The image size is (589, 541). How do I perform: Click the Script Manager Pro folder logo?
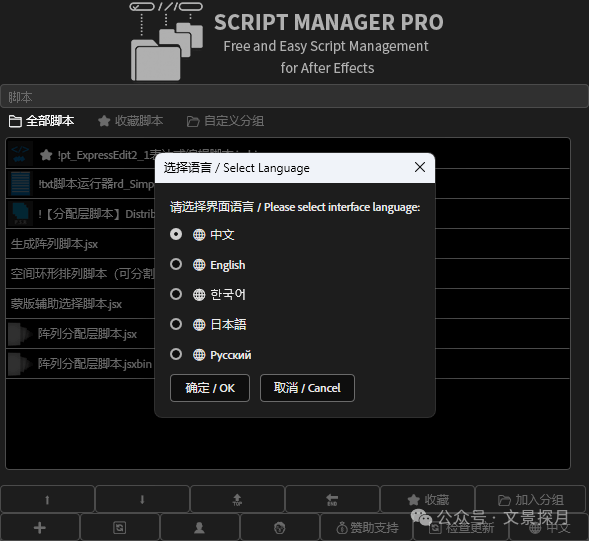point(166,41)
